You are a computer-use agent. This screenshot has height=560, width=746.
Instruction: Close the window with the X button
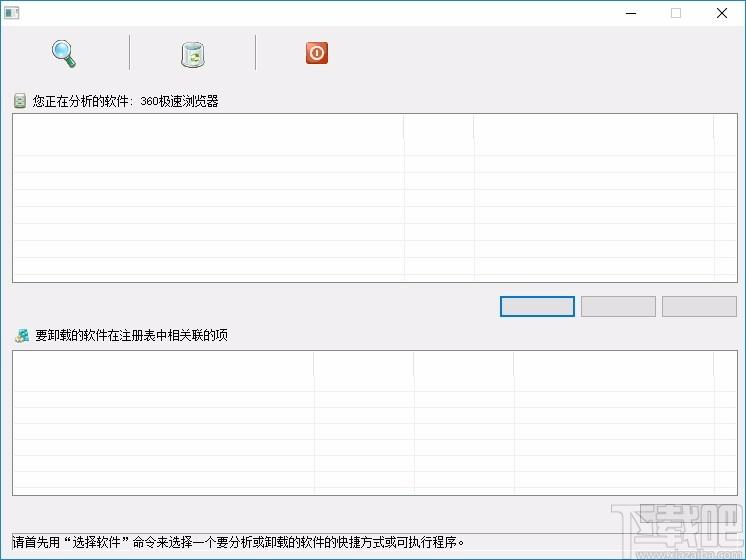722,13
